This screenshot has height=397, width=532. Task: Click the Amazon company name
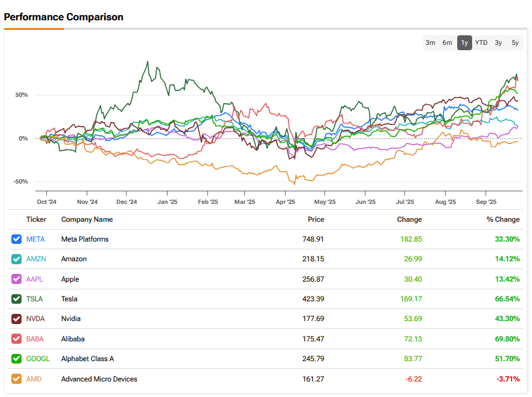(x=74, y=259)
